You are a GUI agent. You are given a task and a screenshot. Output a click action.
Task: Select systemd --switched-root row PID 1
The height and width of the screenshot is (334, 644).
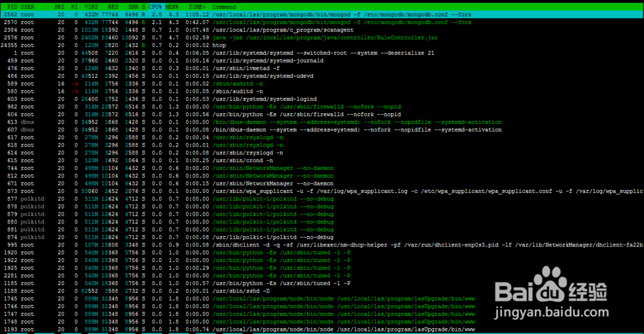click(x=322, y=53)
